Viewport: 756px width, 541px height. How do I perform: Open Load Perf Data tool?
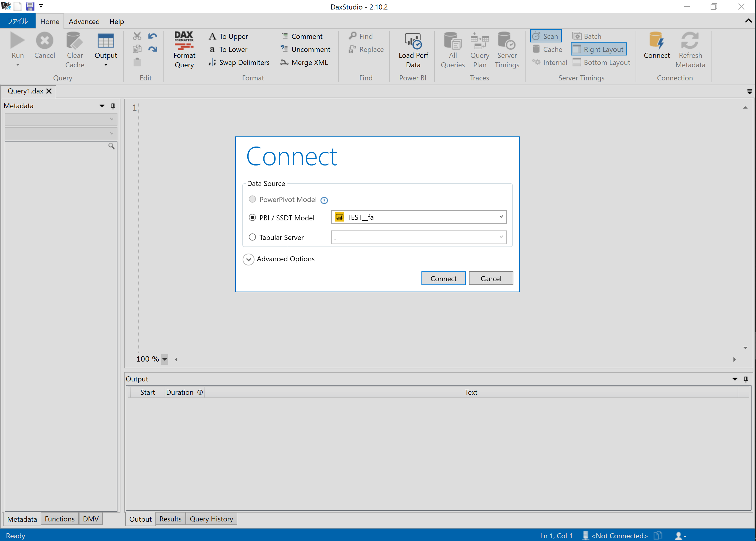[413, 49]
